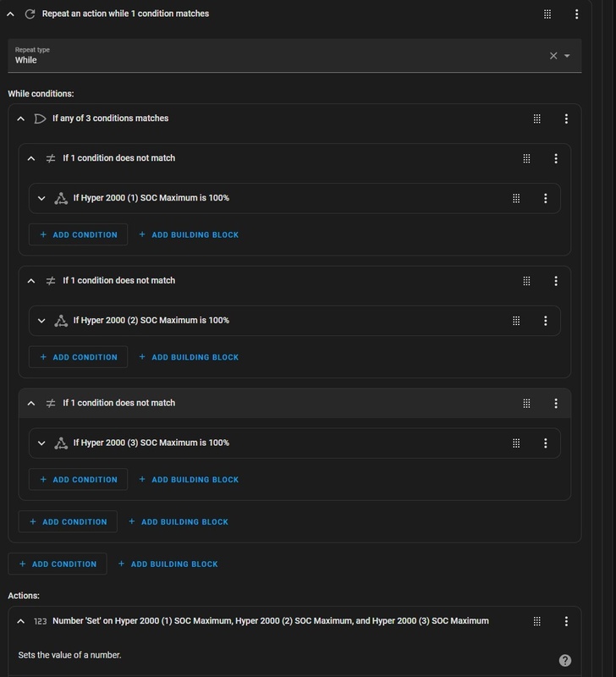616x677 pixels.
Task: Grab drag handle of Repeat action row
Action: click(547, 14)
